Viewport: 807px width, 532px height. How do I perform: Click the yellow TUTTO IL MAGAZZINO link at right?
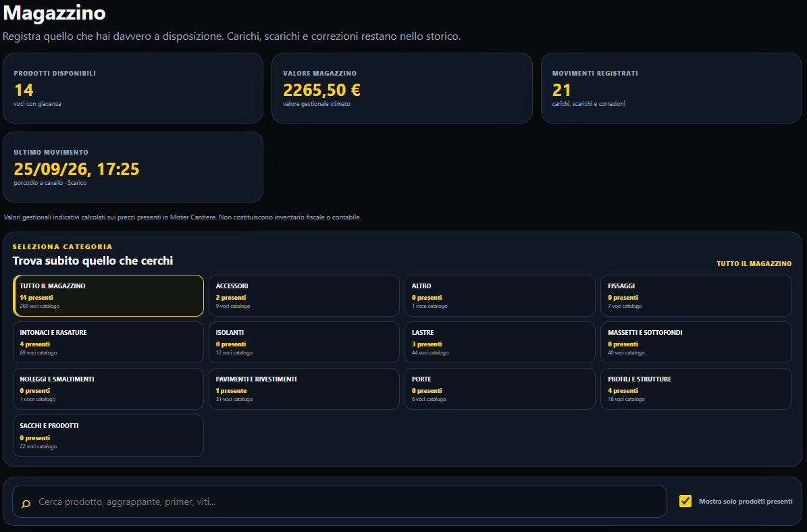pos(754,263)
